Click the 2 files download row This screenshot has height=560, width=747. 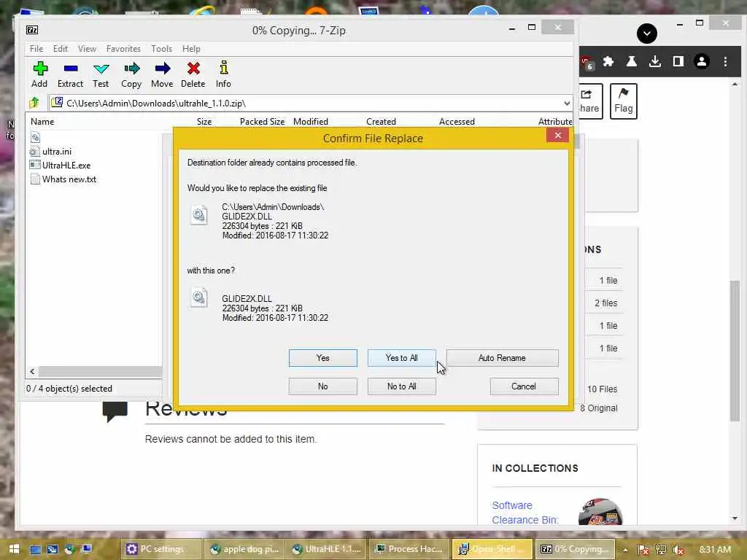click(605, 303)
